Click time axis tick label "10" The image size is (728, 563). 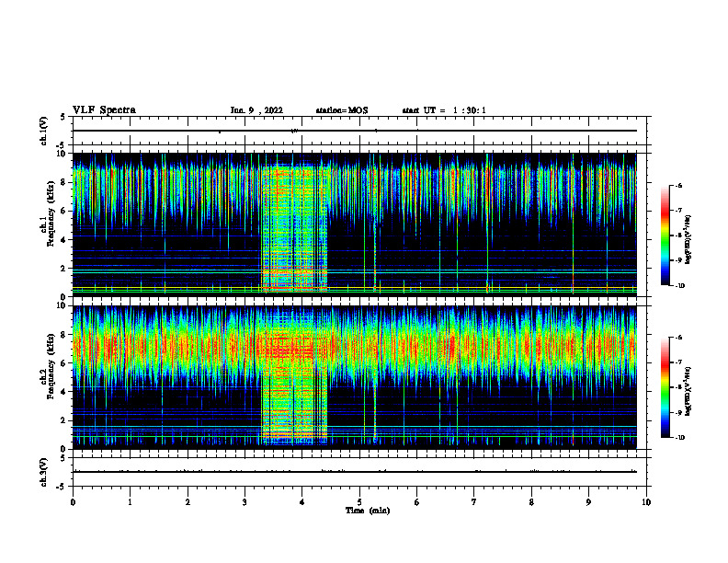click(x=646, y=502)
